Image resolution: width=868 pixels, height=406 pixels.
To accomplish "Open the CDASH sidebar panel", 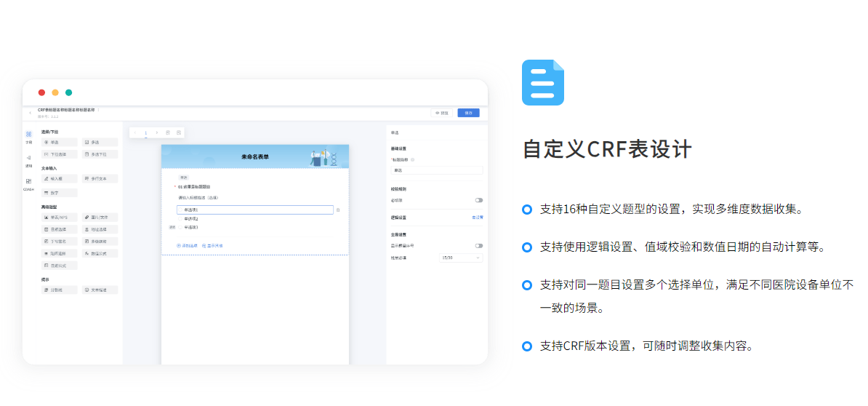I will [x=28, y=183].
